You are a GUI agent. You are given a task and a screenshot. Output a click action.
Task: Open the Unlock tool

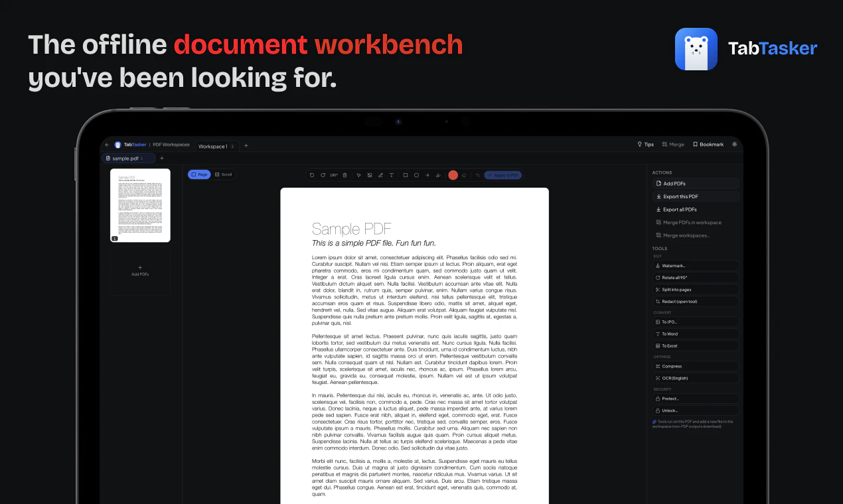tap(696, 410)
